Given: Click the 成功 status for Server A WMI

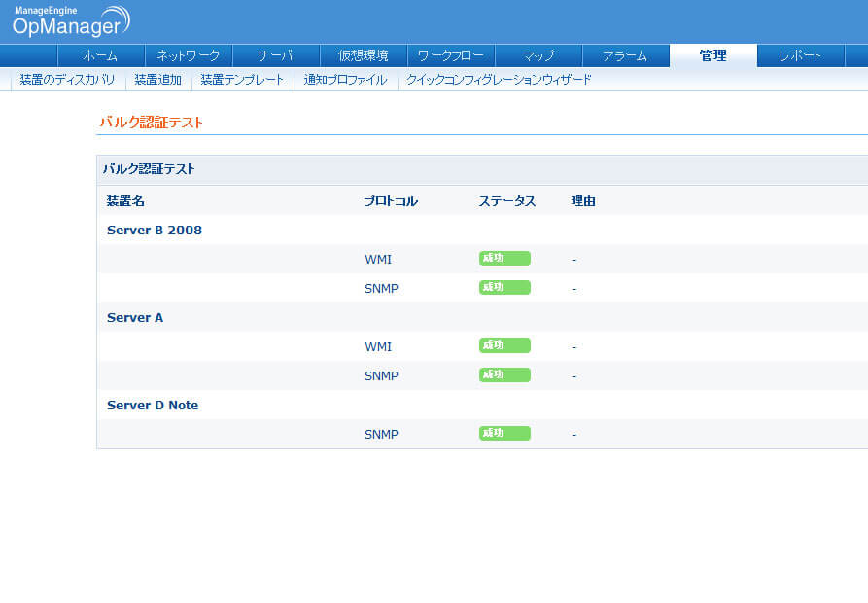Looking at the screenshot, I should [504, 346].
